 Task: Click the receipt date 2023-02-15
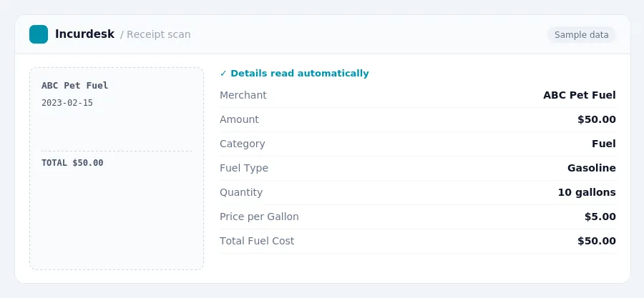coord(67,103)
